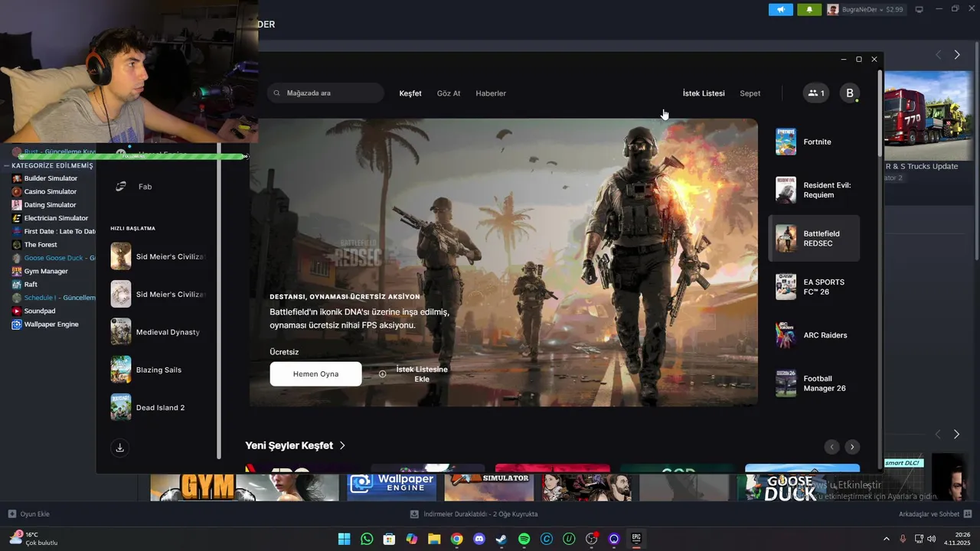The width and height of the screenshot is (980, 551).
Task: Click the magnifier icon in Mağazada ara
Action: tap(278, 93)
